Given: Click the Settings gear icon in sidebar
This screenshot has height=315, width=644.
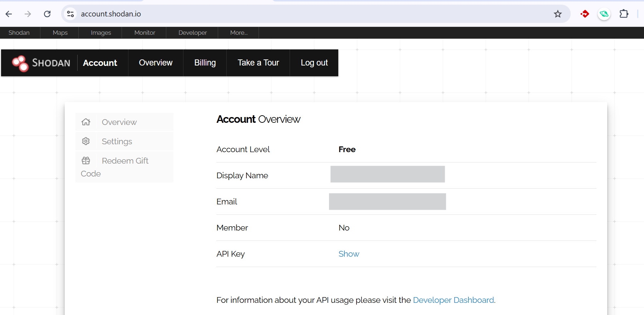Looking at the screenshot, I should tap(86, 141).
